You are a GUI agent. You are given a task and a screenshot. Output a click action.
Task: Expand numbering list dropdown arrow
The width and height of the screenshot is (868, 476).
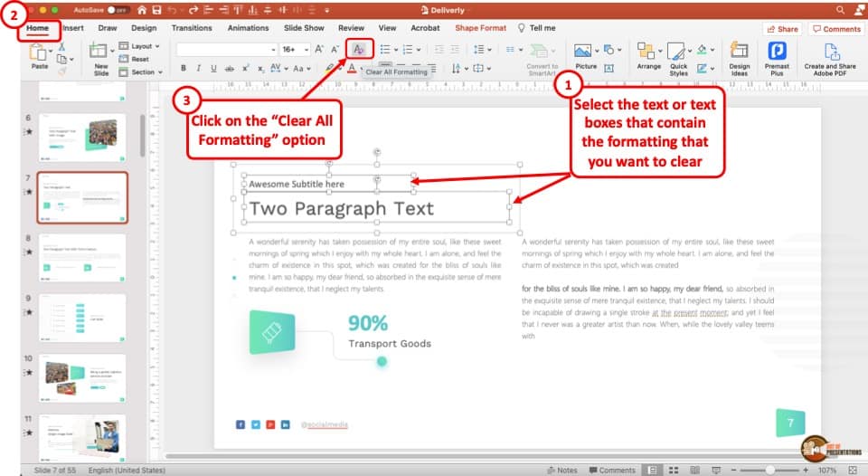(419, 50)
